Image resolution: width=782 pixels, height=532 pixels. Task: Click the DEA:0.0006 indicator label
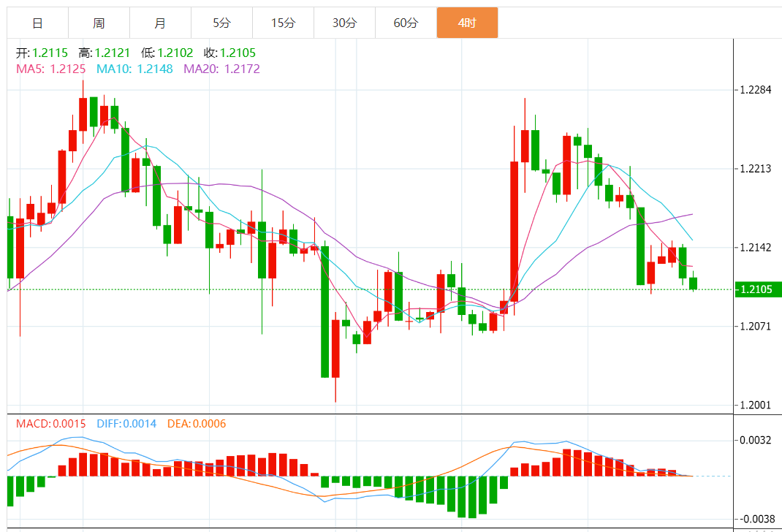point(197,424)
